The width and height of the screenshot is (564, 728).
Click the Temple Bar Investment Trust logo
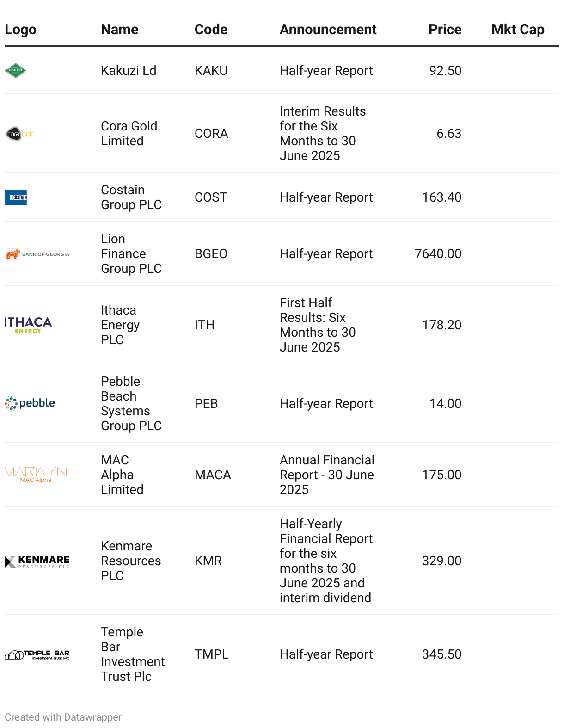[37, 654]
